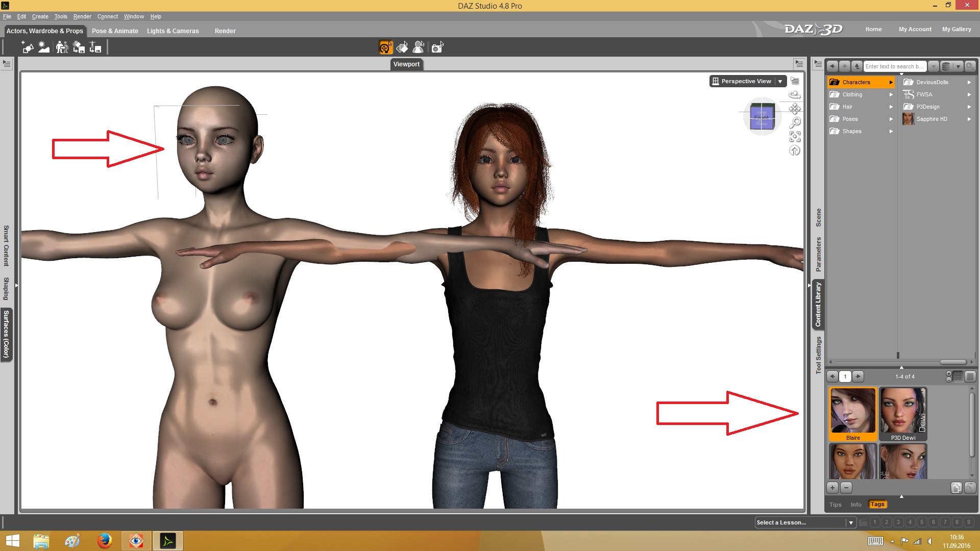Image resolution: width=980 pixels, height=551 pixels.
Task: Click the camera render icon in toolbar
Action: point(437,47)
